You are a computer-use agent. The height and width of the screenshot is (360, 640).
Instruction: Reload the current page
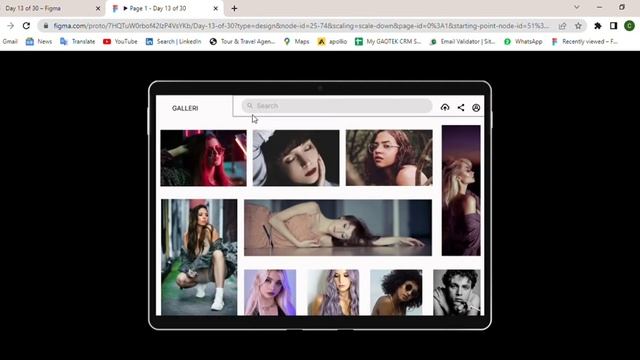pyautogui.click(x=26, y=26)
